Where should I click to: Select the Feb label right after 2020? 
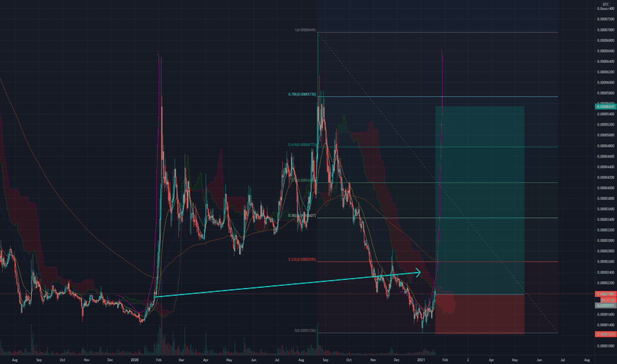(158, 360)
